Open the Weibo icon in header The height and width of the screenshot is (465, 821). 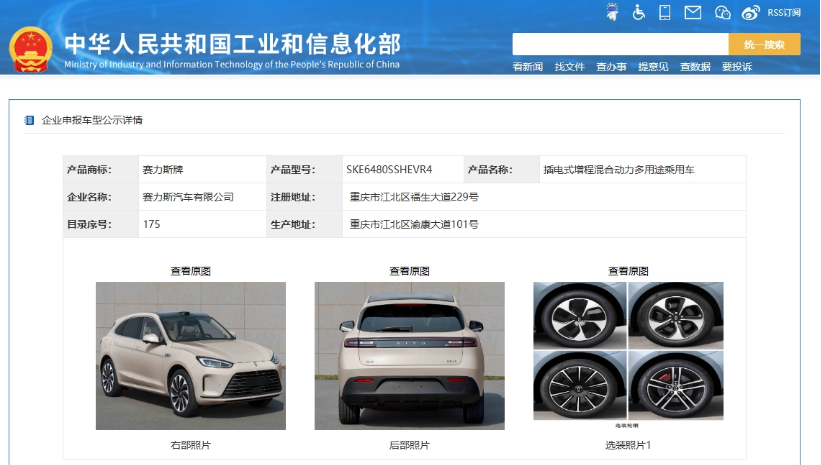(x=750, y=13)
